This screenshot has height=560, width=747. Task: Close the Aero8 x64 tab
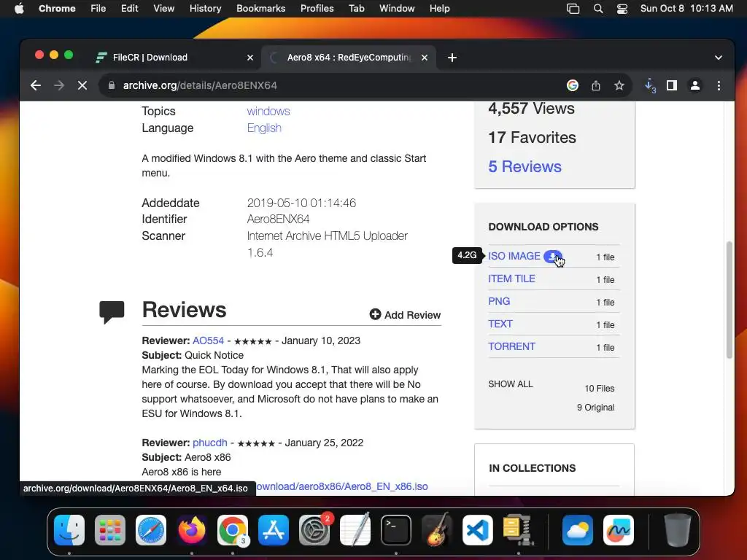click(425, 58)
